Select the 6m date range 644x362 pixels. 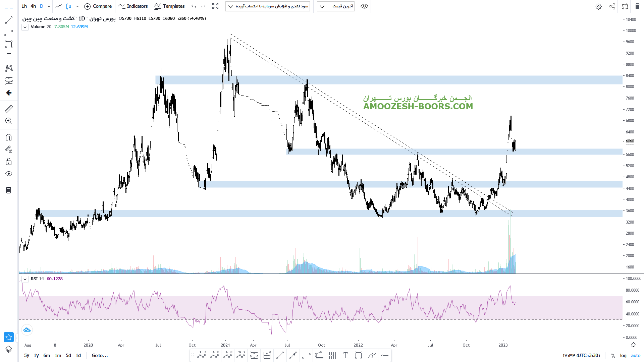tap(47, 355)
